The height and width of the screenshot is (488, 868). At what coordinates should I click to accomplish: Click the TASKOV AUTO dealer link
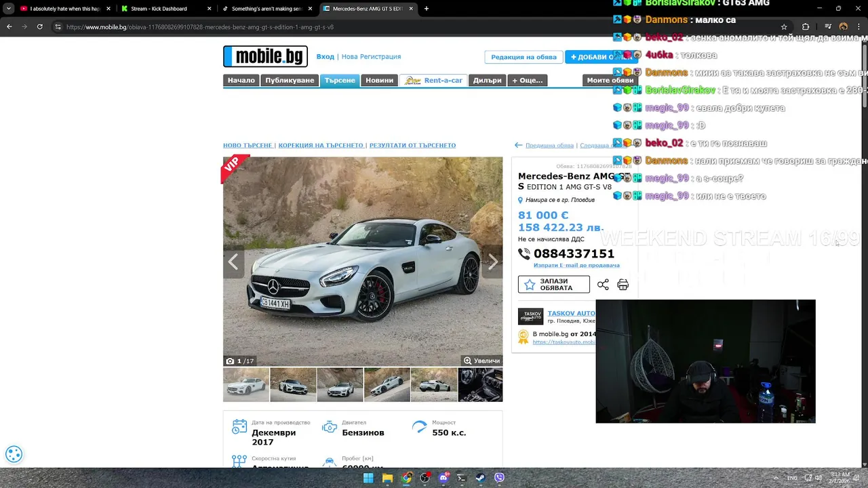572,313
